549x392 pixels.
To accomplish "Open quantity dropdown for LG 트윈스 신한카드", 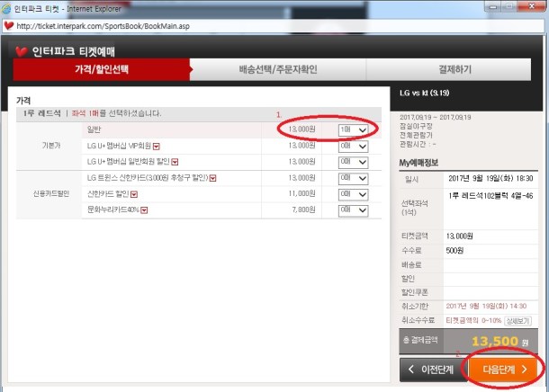I will 354,178.
